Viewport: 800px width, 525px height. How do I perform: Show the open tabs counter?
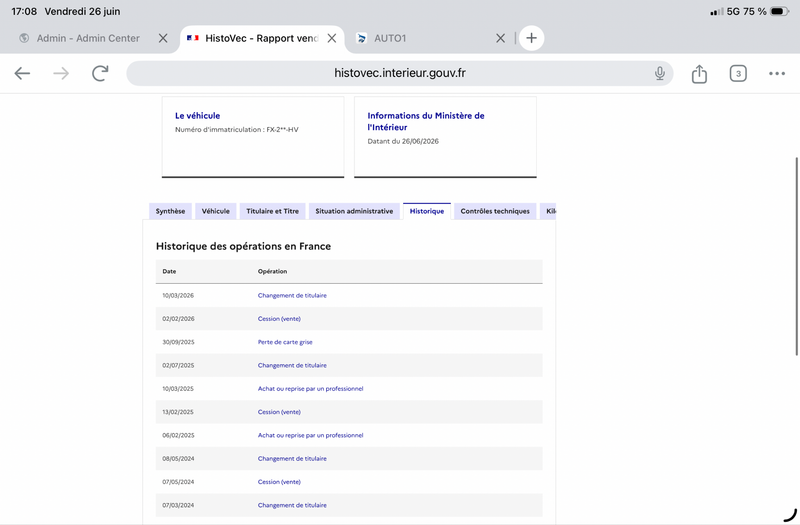pyautogui.click(x=738, y=73)
